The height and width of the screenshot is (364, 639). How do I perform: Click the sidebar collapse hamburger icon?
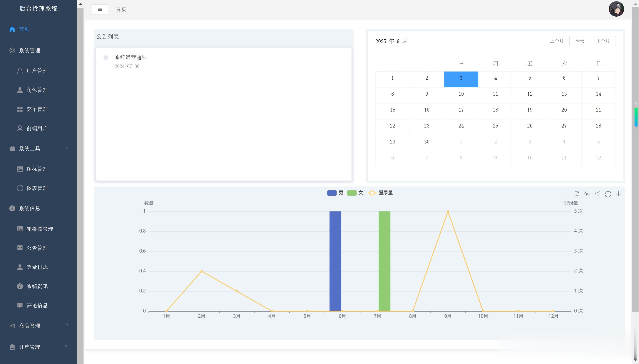[100, 10]
